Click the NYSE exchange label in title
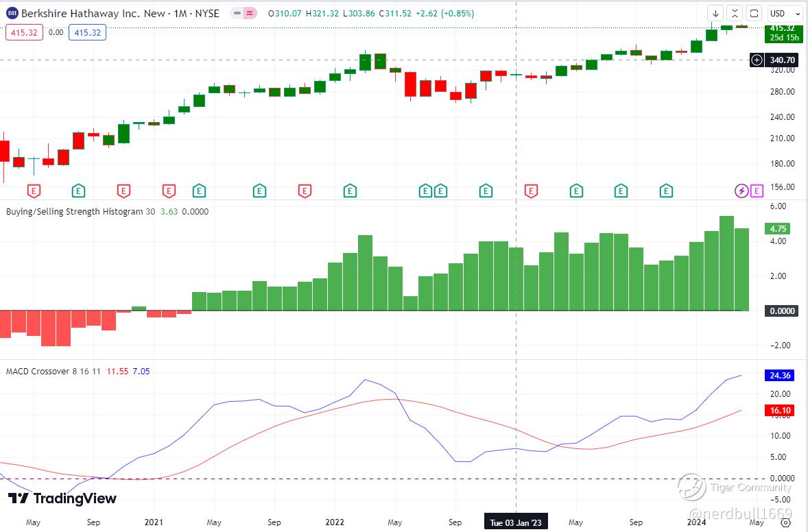This screenshot has width=808, height=532. coord(207,14)
